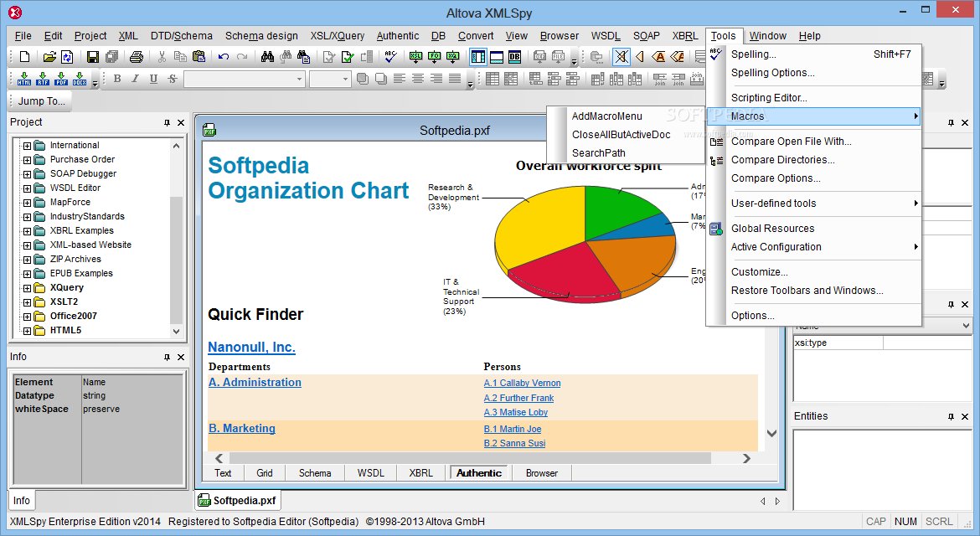Expand the XQuery folder node
Screen dimensions: 980x536
(x=27, y=289)
